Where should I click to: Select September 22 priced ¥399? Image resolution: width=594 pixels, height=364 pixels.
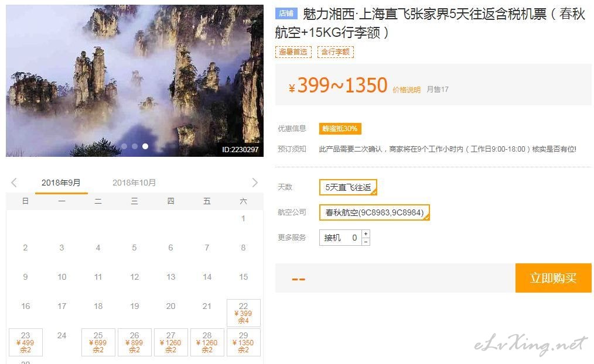pos(244,313)
